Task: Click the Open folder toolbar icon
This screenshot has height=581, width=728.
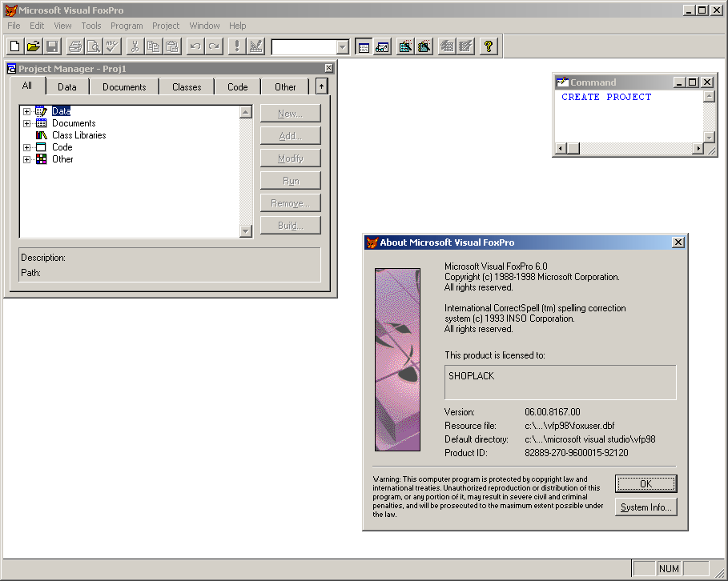Action: 34,46
